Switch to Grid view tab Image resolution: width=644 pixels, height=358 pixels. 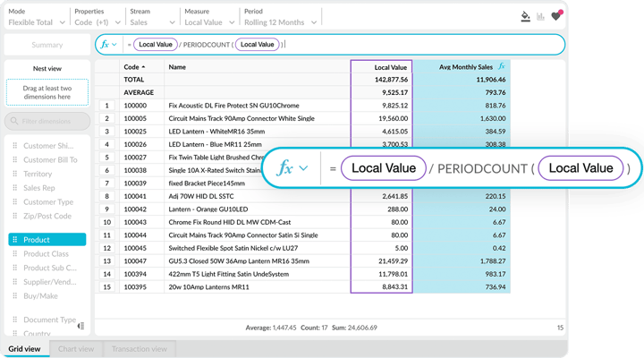tap(25, 348)
